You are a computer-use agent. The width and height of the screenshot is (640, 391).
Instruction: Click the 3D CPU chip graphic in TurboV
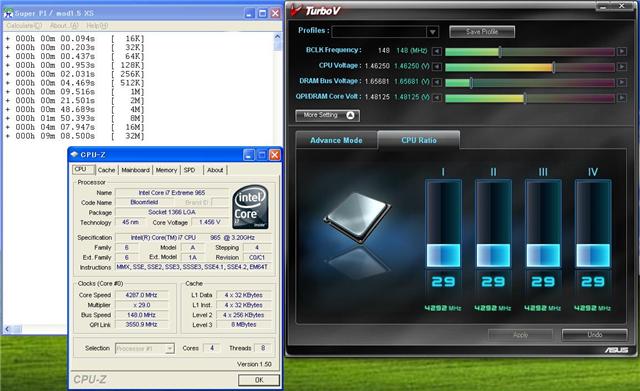tap(357, 218)
